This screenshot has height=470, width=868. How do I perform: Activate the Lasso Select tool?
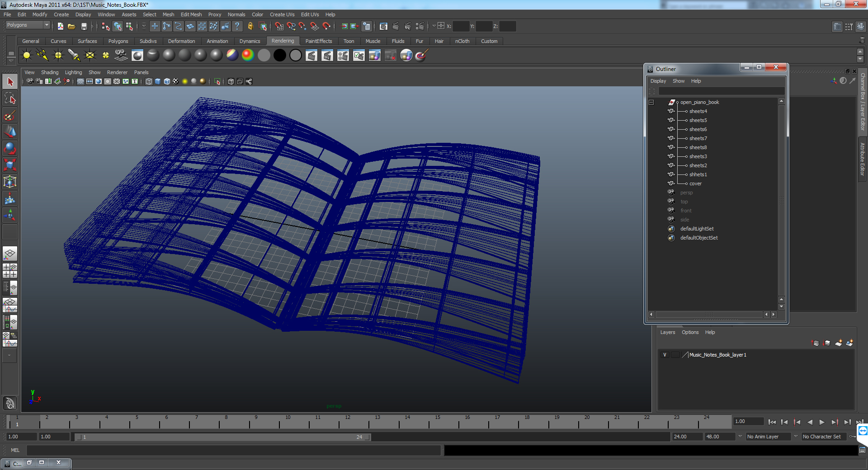tap(10, 99)
